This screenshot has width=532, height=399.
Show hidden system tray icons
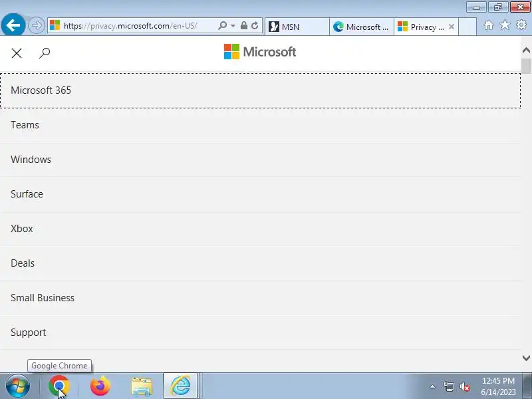pos(433,386)
